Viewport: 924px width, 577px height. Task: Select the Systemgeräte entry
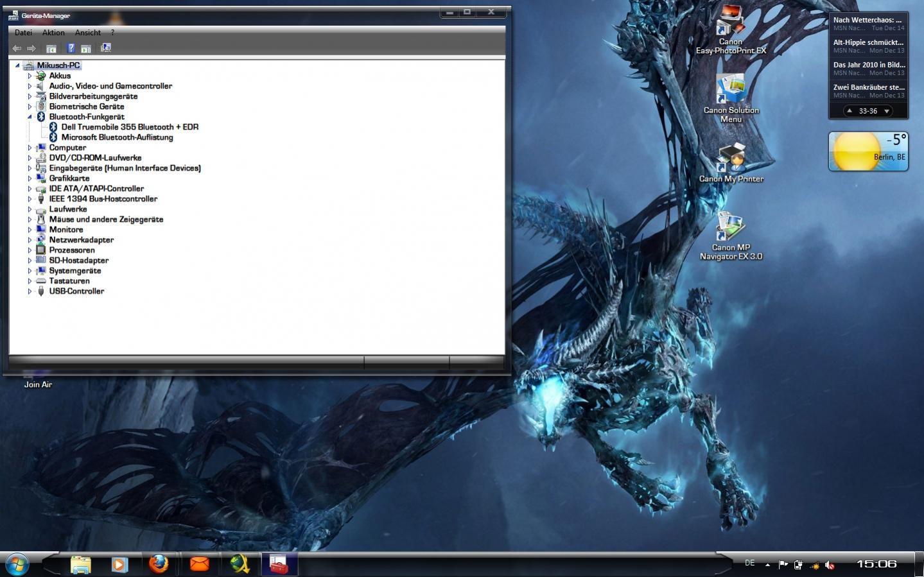coord(74,271)
